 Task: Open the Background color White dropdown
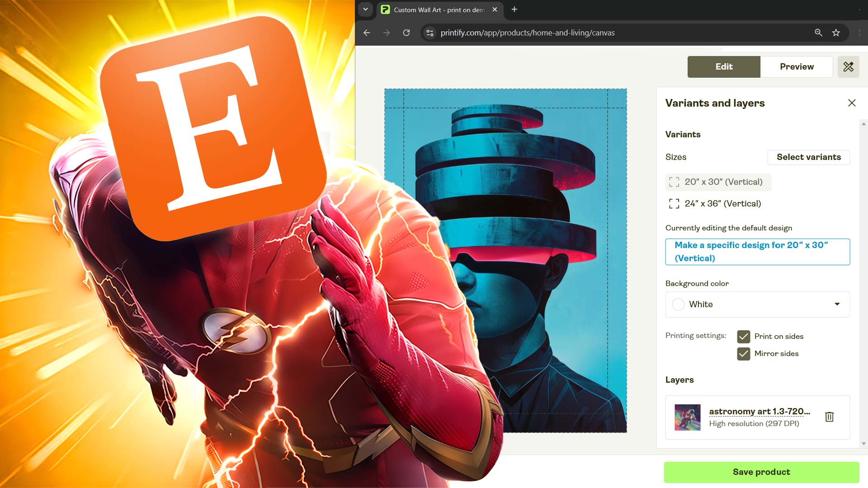(757, 305)
